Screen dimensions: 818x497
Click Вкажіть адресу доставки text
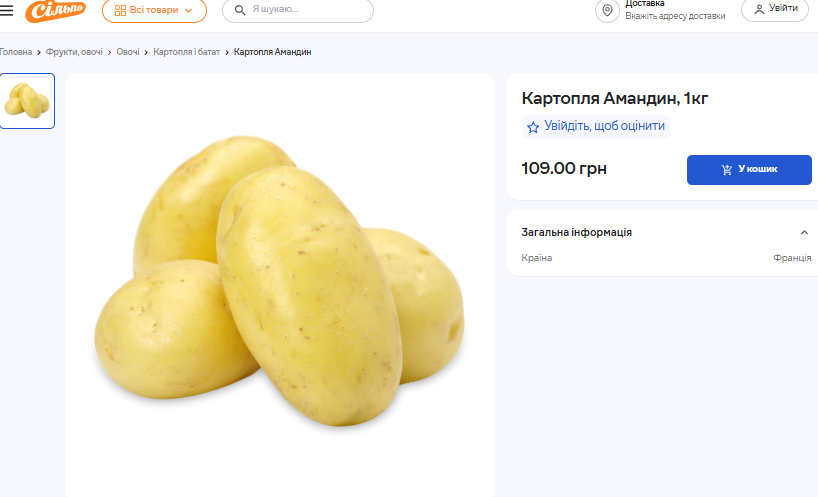[675, 16]
